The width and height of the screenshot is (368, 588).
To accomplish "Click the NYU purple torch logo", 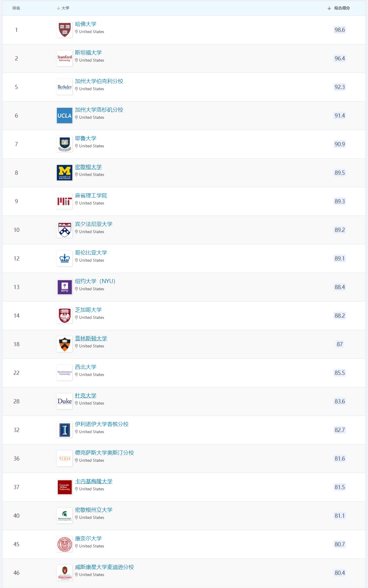I will tap(64, 287).
